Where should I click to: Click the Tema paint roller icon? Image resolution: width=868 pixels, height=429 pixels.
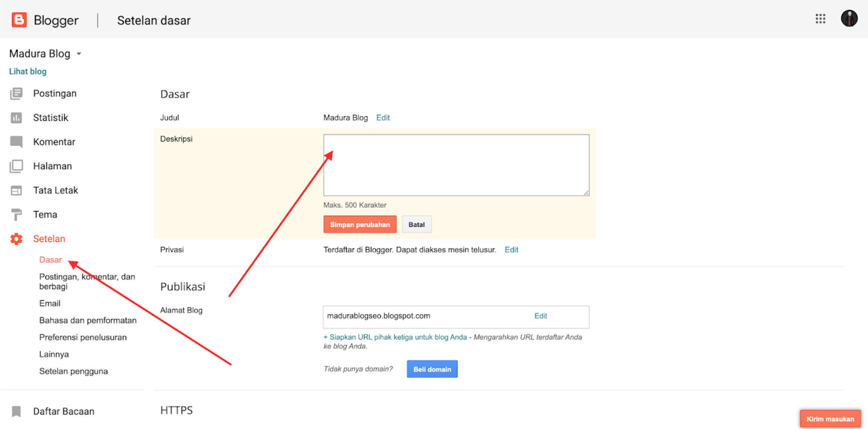(x=16, y=215)
